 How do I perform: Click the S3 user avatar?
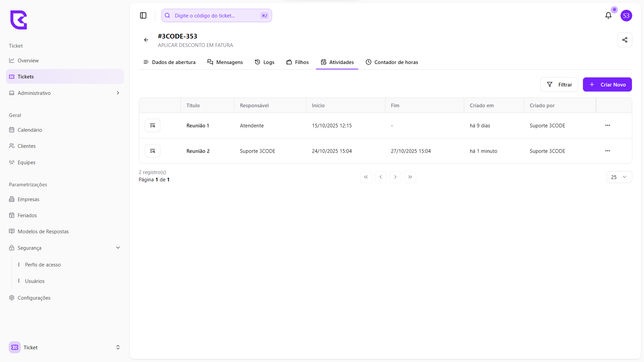tap(626, 15)
